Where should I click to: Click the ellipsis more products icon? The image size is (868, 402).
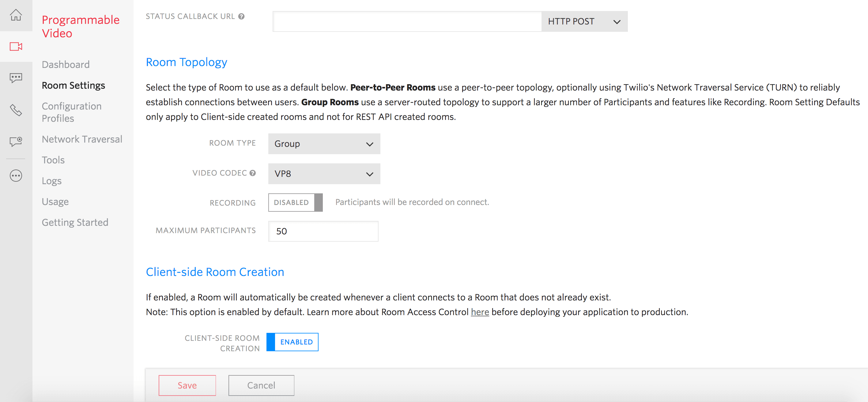[16, 176]
